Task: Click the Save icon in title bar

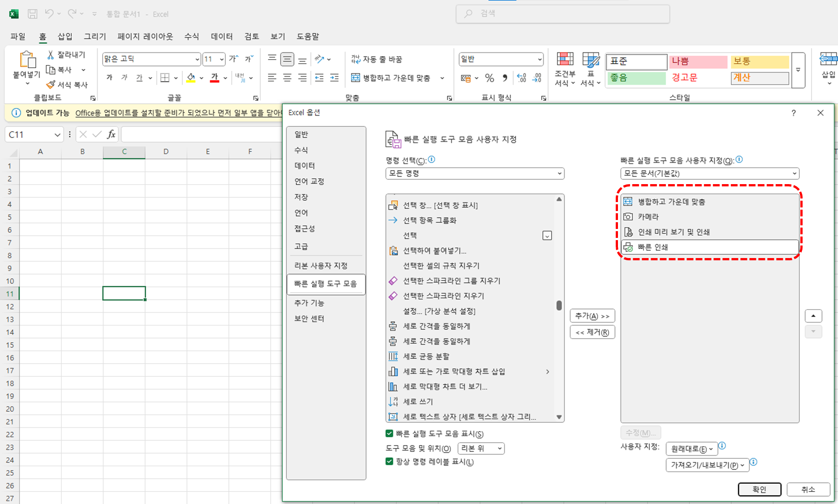Action: (x=33, y=14)
